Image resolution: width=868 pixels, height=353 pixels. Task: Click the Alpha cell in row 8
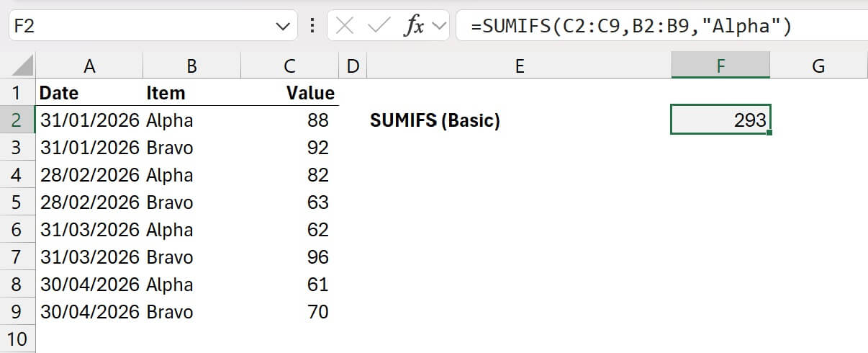[191, 285]
